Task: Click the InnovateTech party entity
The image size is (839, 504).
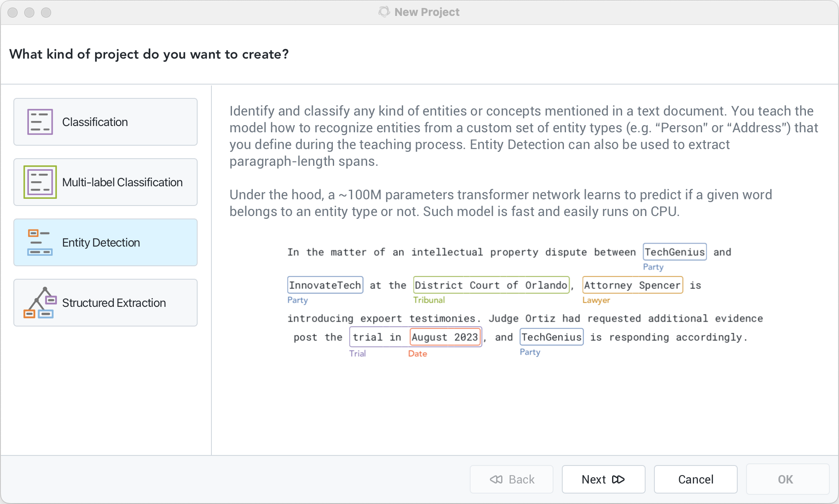Action: click(x=325, y=285)
